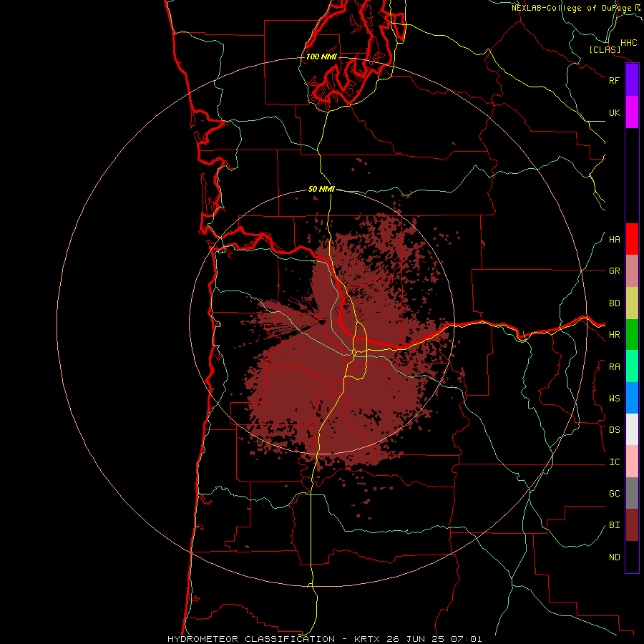Click the IC light pink legend swatch
The image size is (644, 644).
[x=632, y=462]
